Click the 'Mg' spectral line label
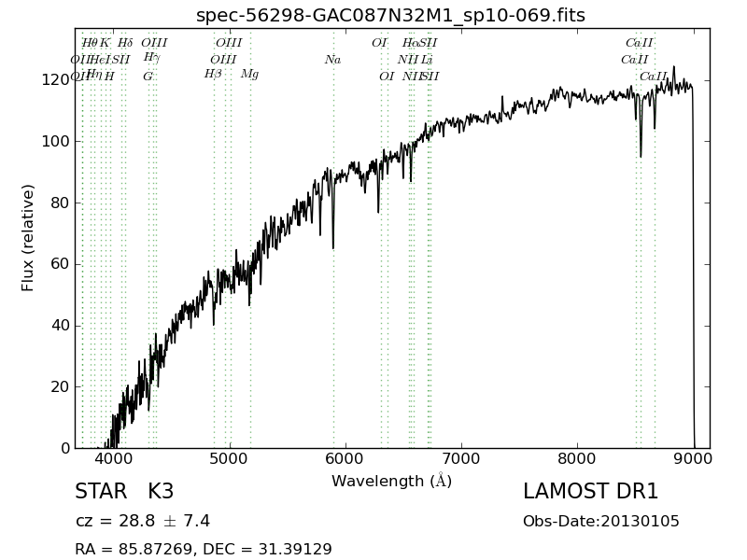Viewport: 747px width, 560px height. [x=249, y=75]
